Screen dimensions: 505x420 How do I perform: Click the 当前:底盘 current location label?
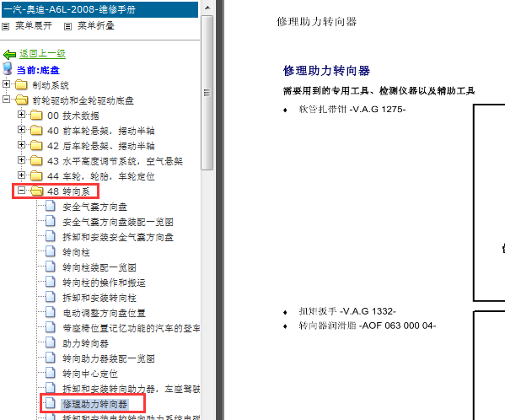[x=38, y=70]
